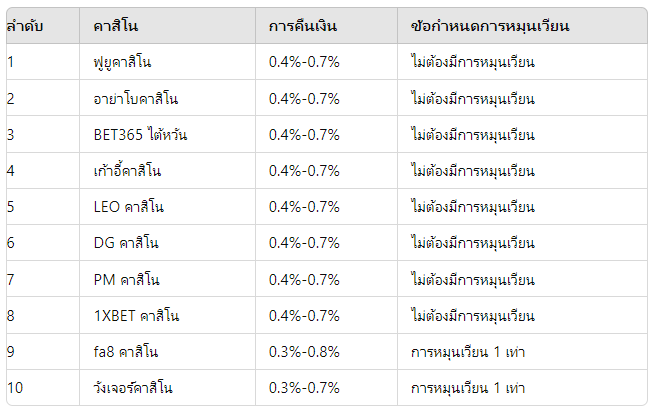This screenshot has width=653, height=411.
Task: Select the LEO คาสิโน cell
Action: pos(167,207)
